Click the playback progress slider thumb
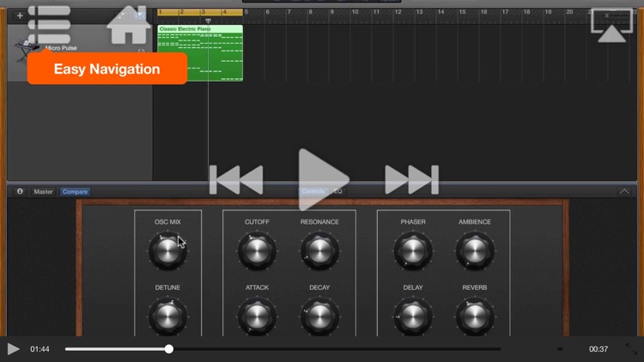This screenshot has height=362, width=644. [x=169, y=349]
